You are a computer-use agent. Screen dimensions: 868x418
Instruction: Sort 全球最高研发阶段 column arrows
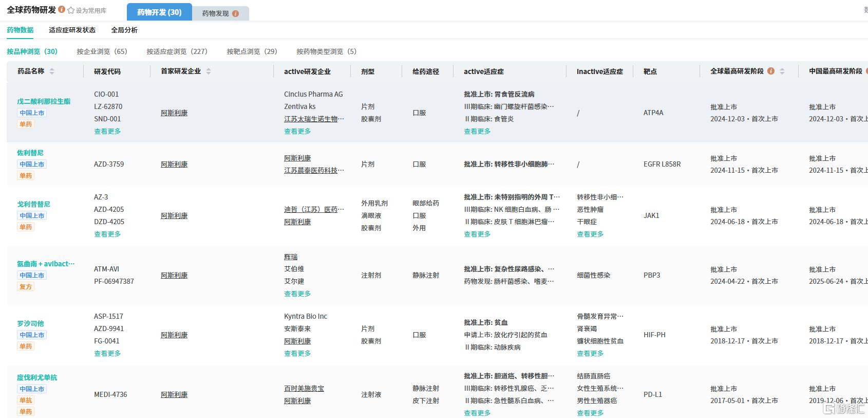[782, 71]
